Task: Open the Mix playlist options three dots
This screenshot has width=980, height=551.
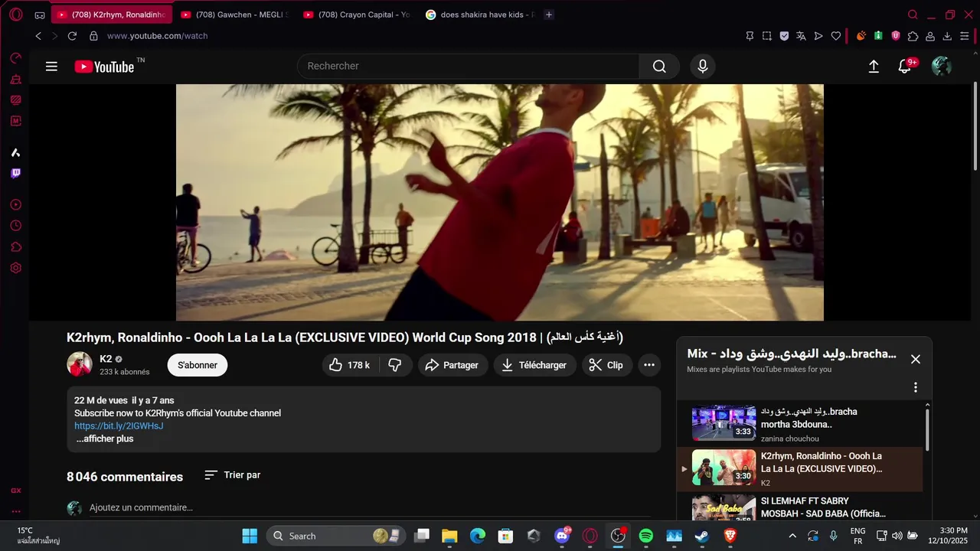Action: coord(915,387)
